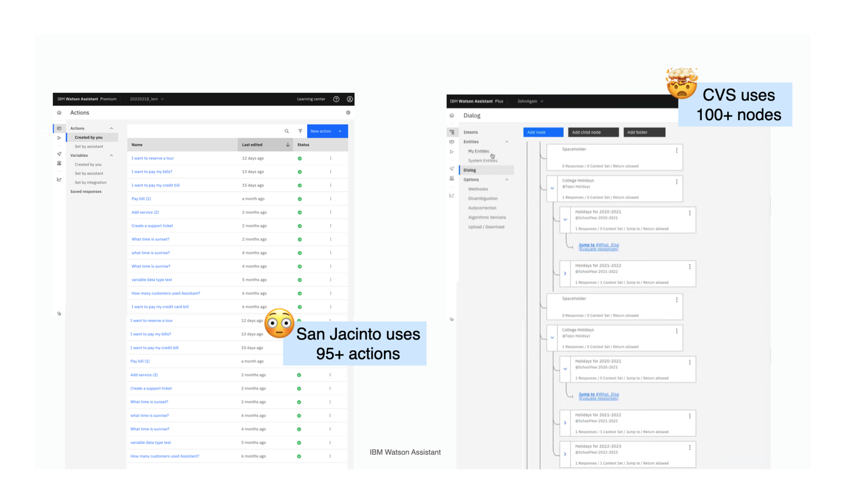Open the help question-mark icon in the Actions window header
Viewport: 845px width, 504px height.
(336, 99)
